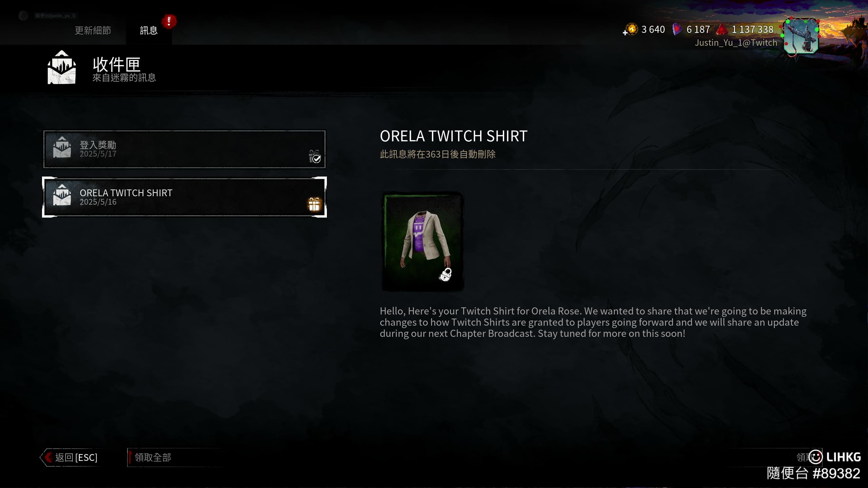Click the 3 640 Auric Cells balance
868x488 pixels.
[653, 29]
